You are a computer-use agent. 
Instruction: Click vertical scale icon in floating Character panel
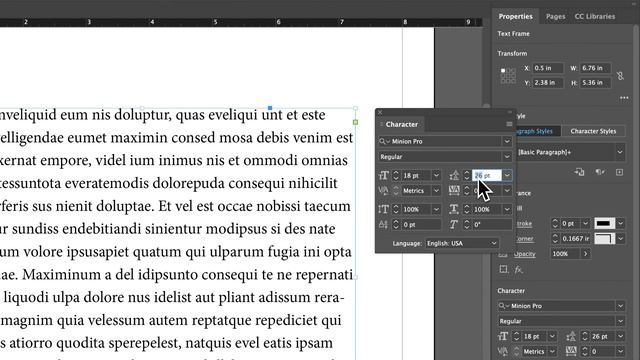[383, 209]
